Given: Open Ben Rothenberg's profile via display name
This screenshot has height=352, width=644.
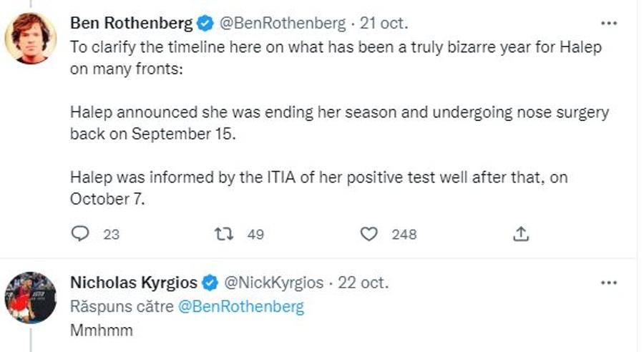Looking at the screenshot, I should pyautogui.click(x=132, y=23).
